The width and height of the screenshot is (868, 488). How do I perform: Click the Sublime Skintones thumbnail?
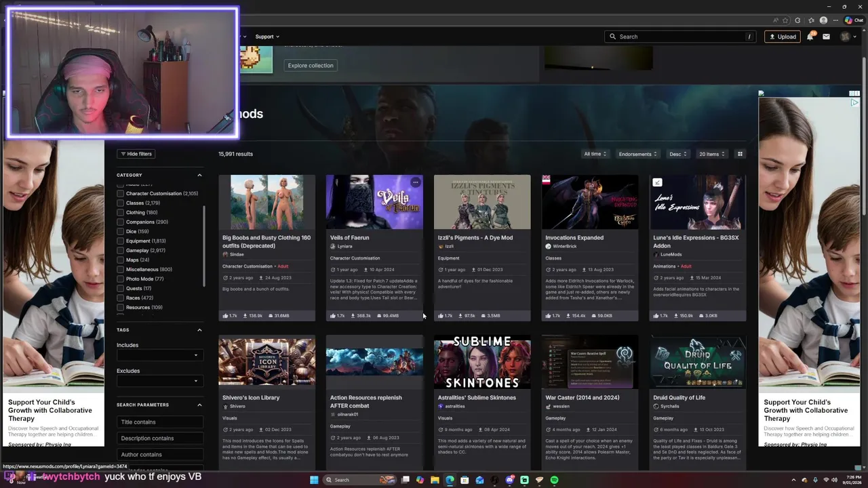482,362
